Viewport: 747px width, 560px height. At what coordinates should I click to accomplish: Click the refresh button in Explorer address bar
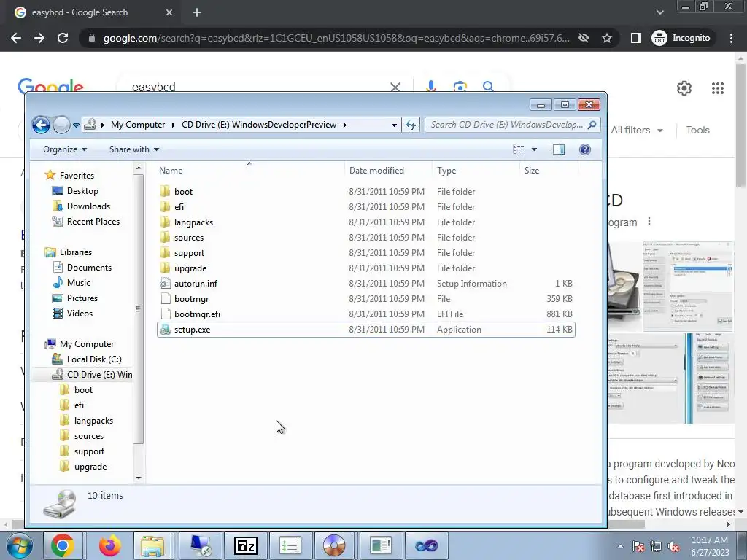[410, 125]
